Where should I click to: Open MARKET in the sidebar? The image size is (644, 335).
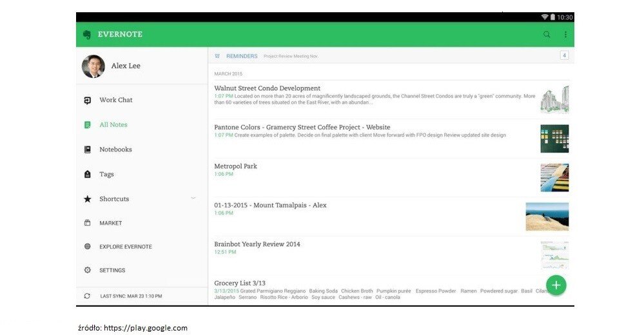pyautogui.click(x=110, y=223)
